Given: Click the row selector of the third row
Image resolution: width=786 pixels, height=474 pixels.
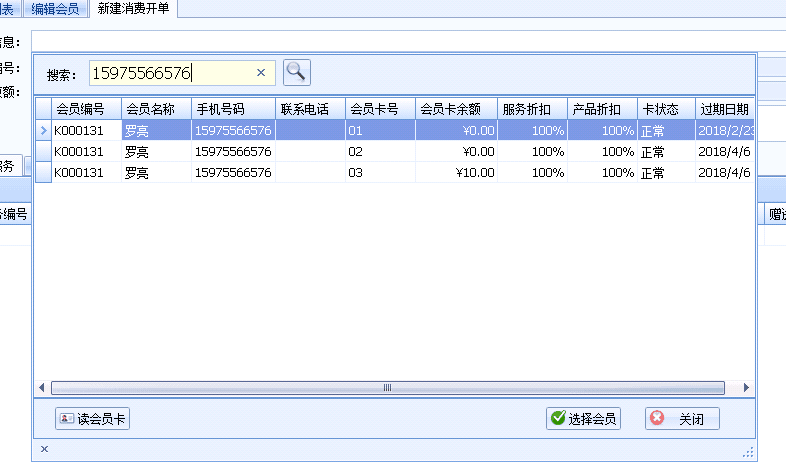Looking at the screenshot, I should click(x=42, y=173).
